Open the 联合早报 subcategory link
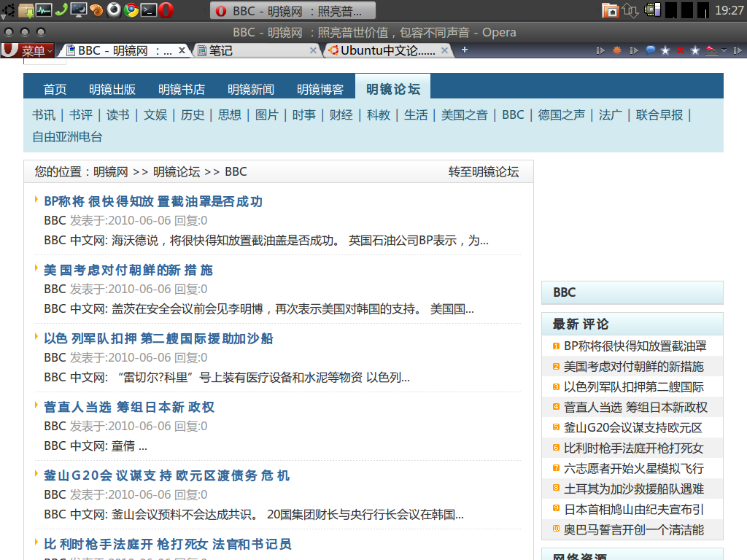This screenshot has width=747, height=560. [659, 114]
